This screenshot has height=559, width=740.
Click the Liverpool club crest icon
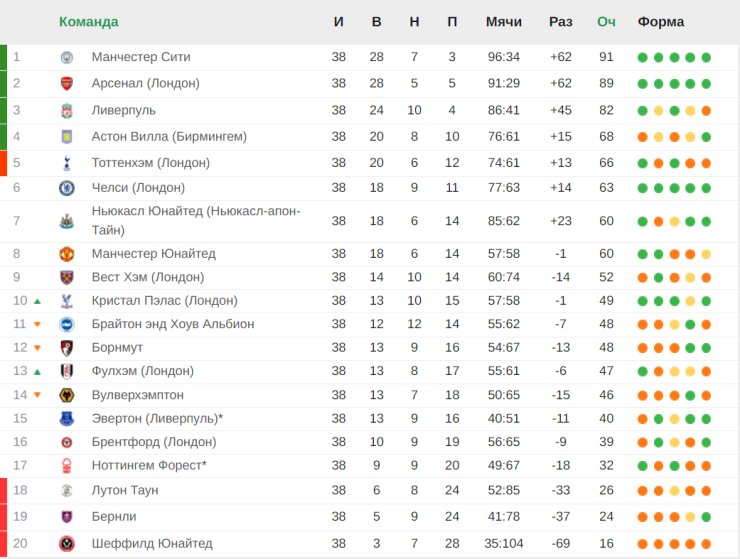67,110
